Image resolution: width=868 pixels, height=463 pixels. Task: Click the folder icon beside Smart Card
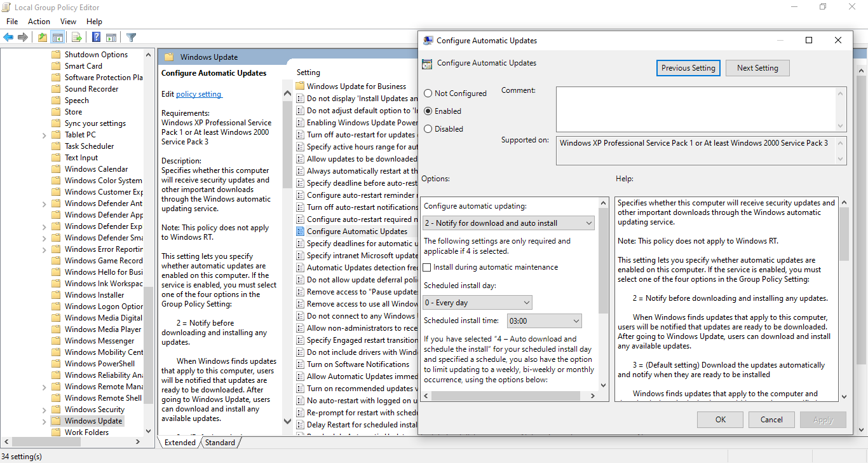click(56, 66)
